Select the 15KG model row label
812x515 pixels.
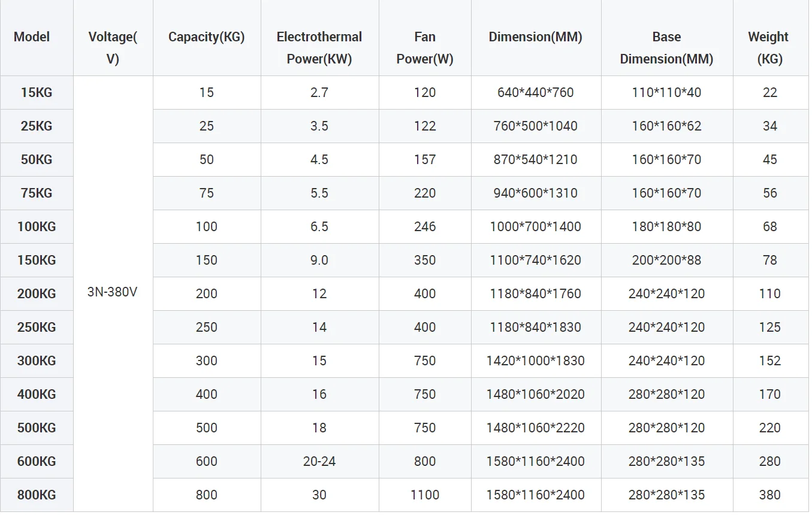37,93
